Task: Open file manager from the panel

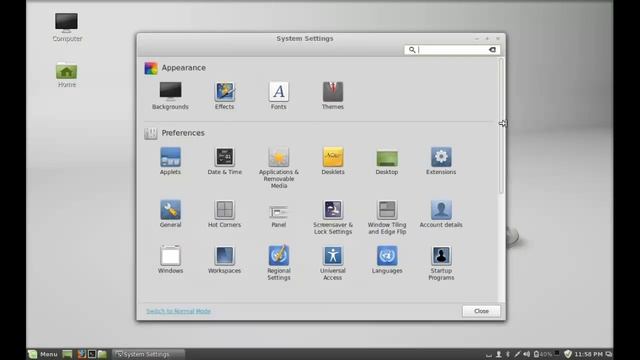Action: (102, 354)
